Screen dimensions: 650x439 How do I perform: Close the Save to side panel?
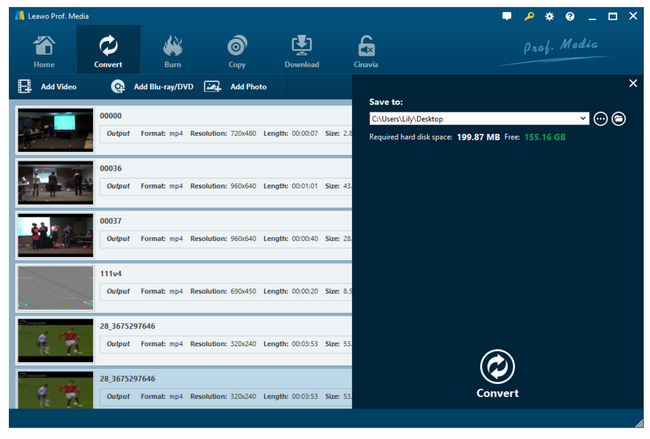(x=633, y=83)
